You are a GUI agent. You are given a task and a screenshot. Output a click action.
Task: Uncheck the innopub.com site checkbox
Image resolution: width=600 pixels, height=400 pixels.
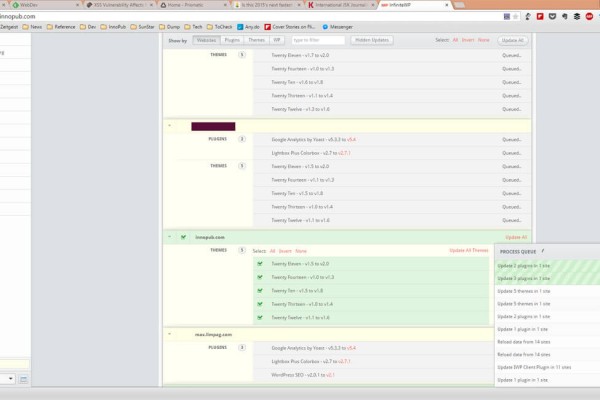[x=183, y=237]
